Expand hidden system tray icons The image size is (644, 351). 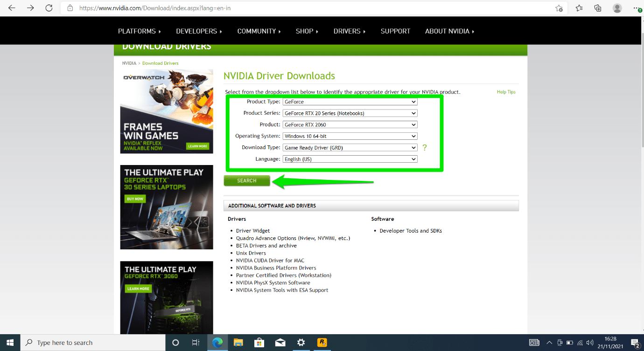click(x=549, y=342)
